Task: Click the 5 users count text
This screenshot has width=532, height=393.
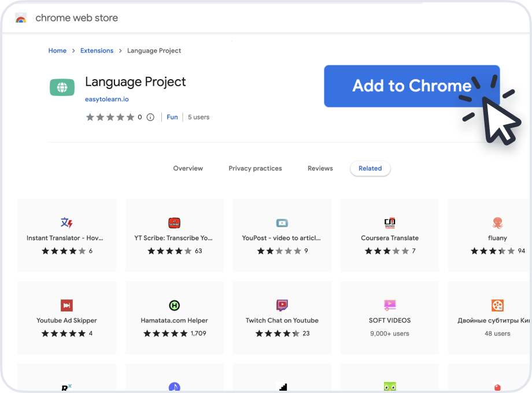Action: 199,117
